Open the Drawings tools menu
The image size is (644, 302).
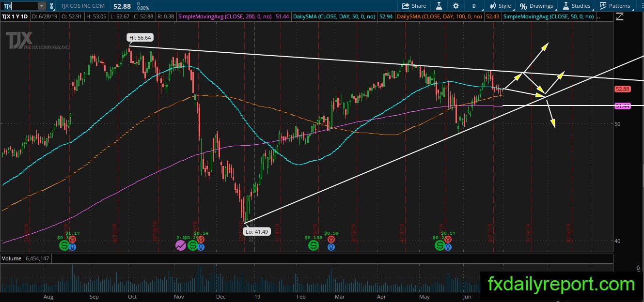(x=536, y=6)
